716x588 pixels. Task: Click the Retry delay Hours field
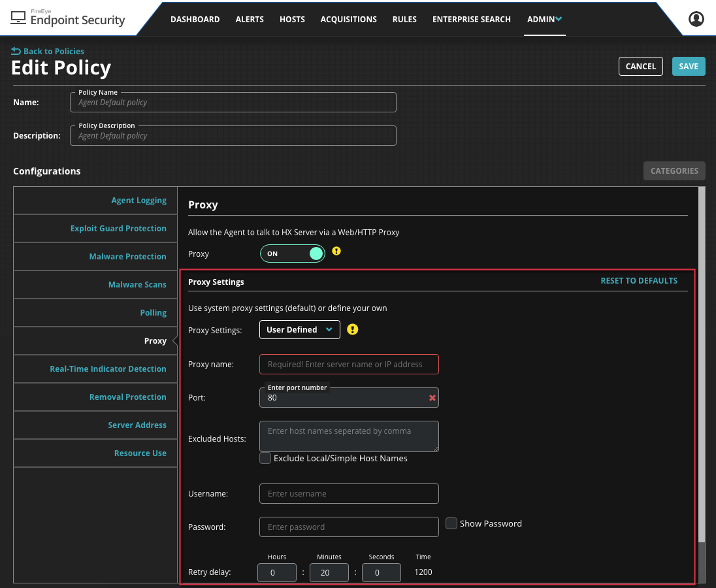coord(277,572)
